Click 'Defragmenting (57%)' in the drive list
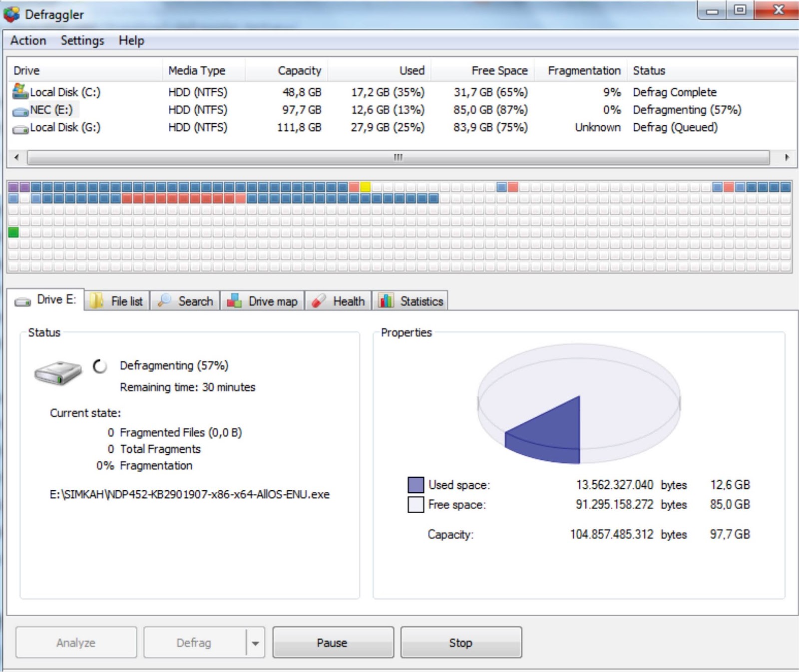Screen dimensions: 799x672 tap(687, 110)
